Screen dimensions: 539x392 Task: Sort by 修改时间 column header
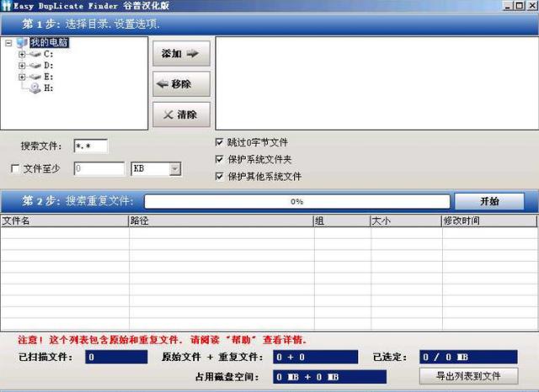(x=489, y=220)
